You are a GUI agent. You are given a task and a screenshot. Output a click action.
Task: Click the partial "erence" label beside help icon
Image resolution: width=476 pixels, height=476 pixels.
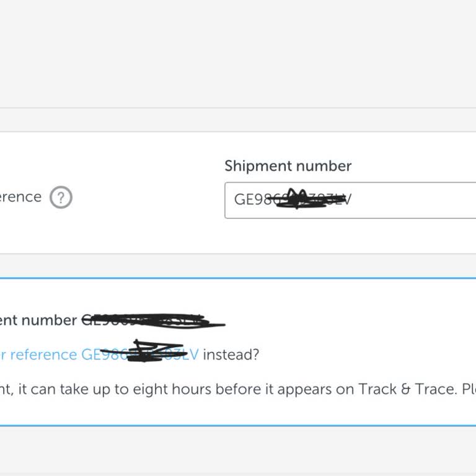[20, 197]
